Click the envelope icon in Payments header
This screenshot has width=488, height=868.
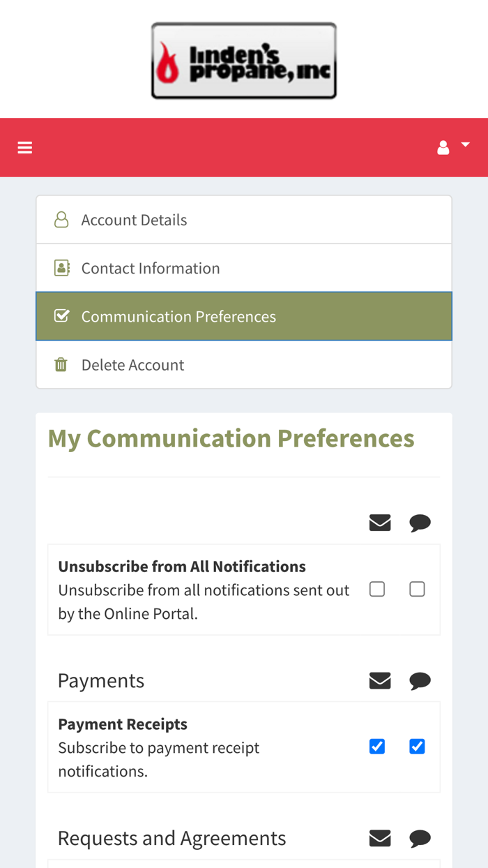tap(380, 680)
